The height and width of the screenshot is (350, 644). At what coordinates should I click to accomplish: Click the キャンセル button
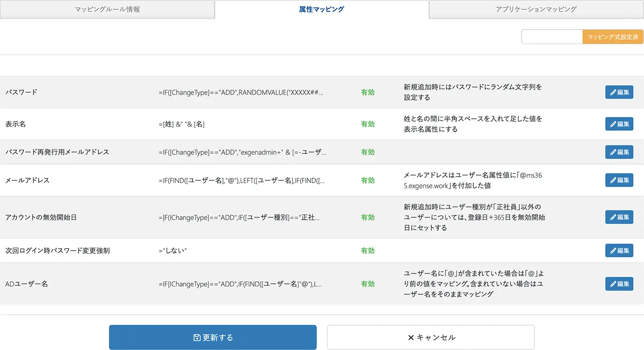[431, 338]
